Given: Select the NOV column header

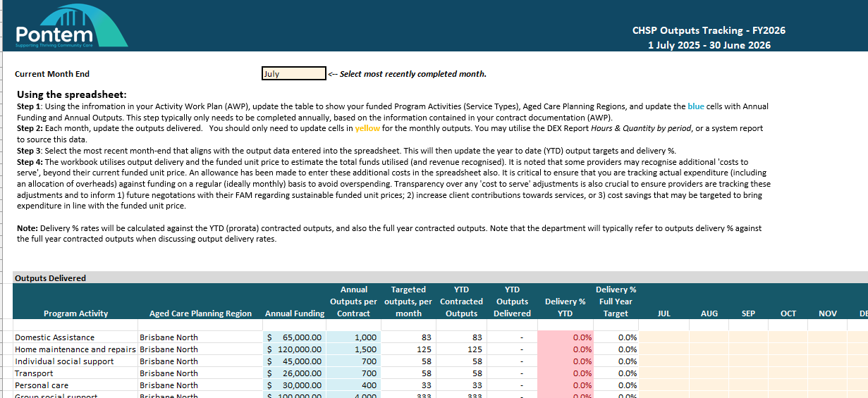Looking at the screenshot, I should pos(828,313).
